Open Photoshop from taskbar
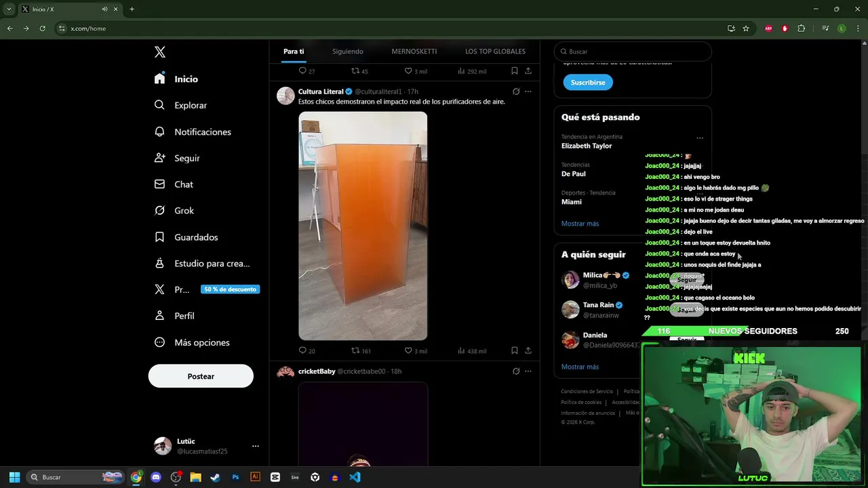Screen dimensions: 868x488 pyautogui.click(x=235, y=477)
